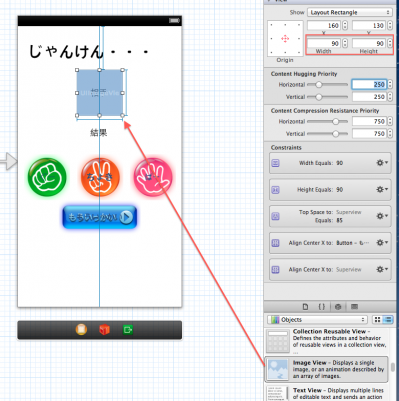Switch library to list view
This screenshot has width=399, height=401.
(x=388, y=320)
